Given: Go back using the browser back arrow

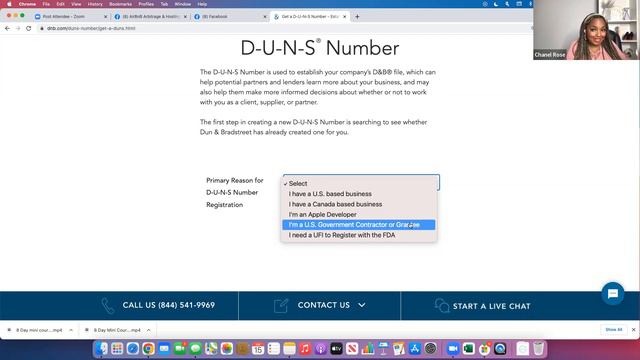Looking at the screenshot, I should click(7, 29).
